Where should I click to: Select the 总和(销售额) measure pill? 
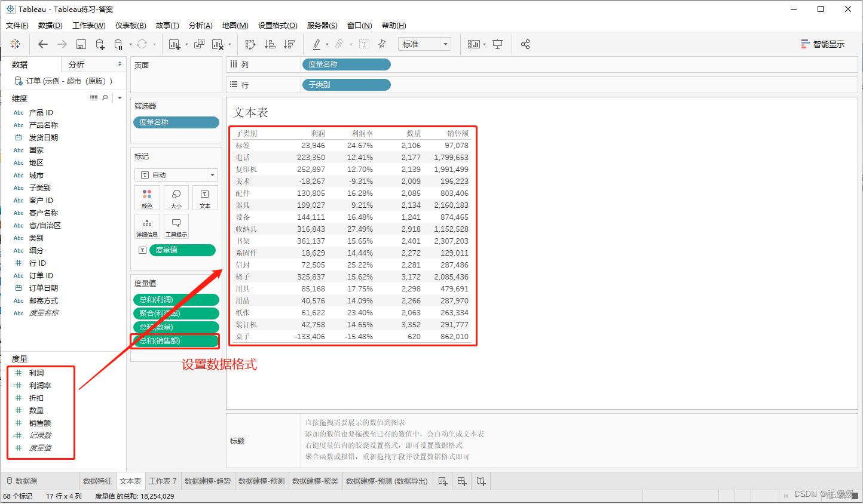click(x=176, y=341)
